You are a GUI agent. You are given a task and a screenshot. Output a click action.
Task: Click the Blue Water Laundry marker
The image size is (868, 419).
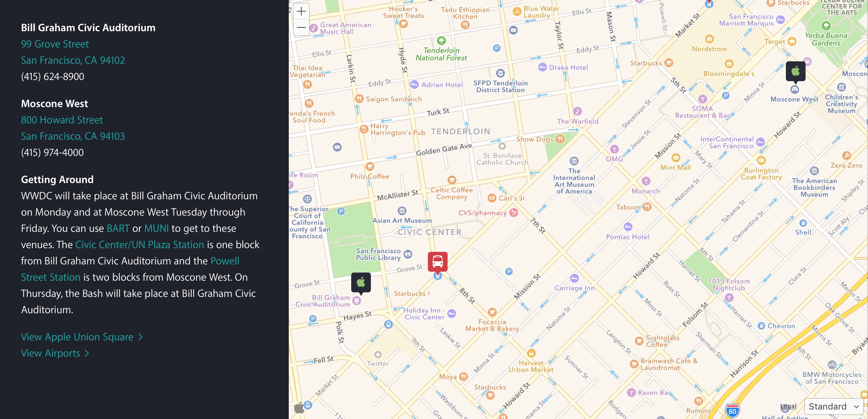click(x=517, y=12)
